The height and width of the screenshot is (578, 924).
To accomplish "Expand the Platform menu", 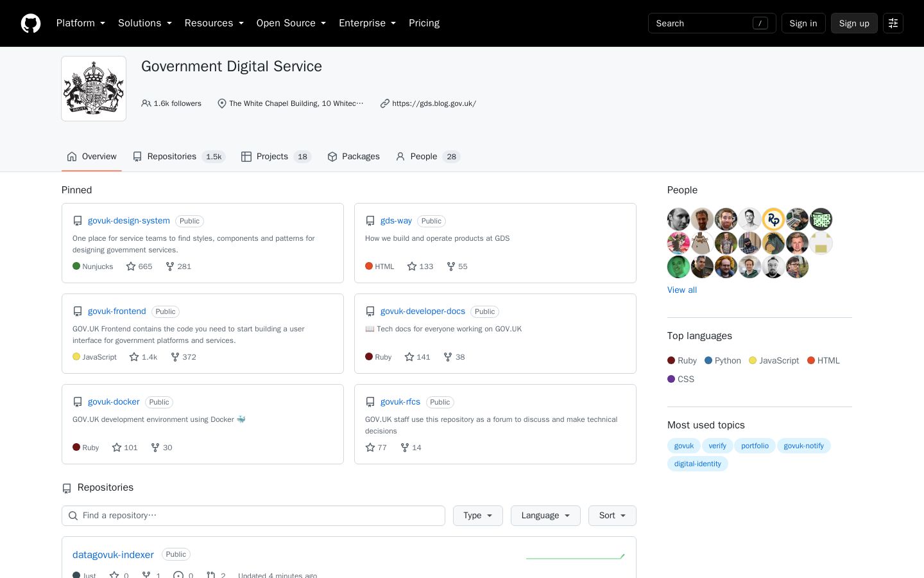I will [81, 23].
